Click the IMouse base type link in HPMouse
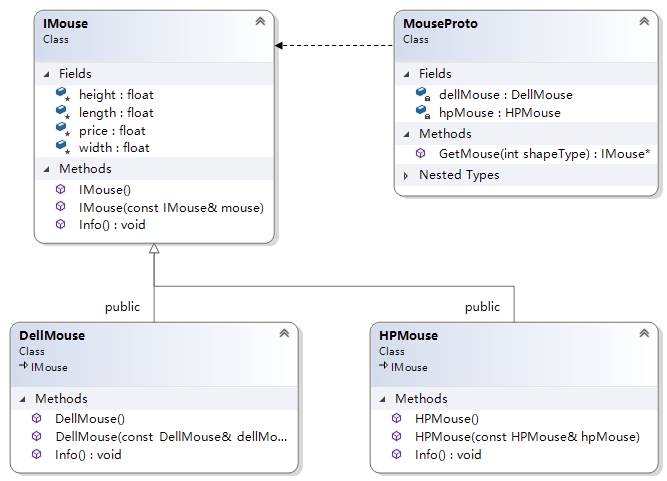The image size is (667, 481). click(409, 367)
